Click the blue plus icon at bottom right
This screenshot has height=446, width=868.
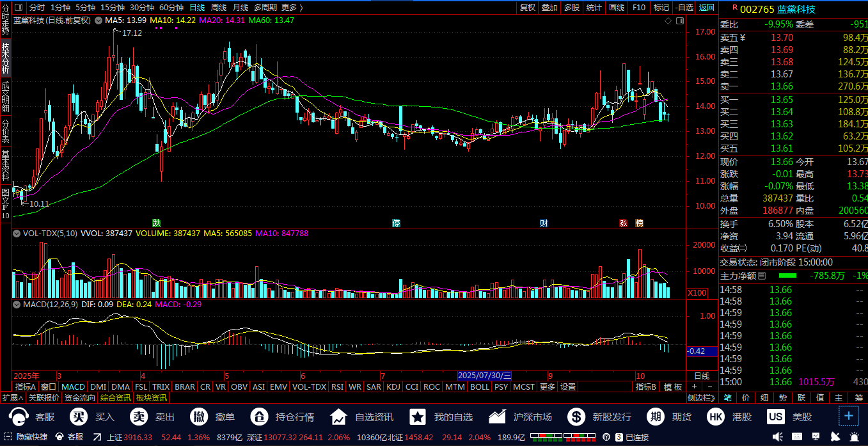coord(849,416)
